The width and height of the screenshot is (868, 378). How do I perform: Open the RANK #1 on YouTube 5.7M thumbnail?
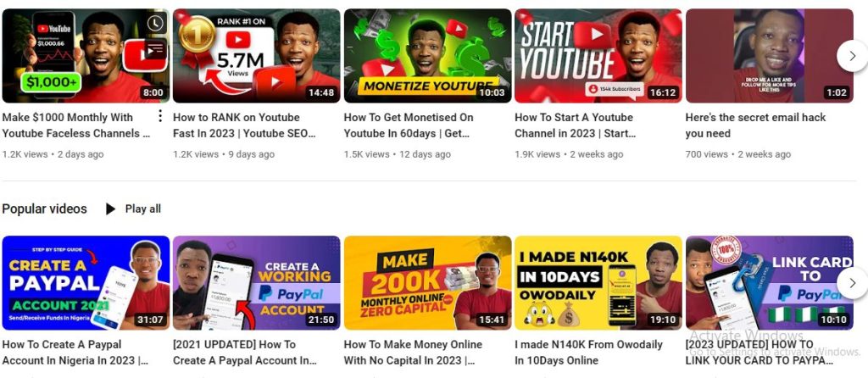pos(256,56)
